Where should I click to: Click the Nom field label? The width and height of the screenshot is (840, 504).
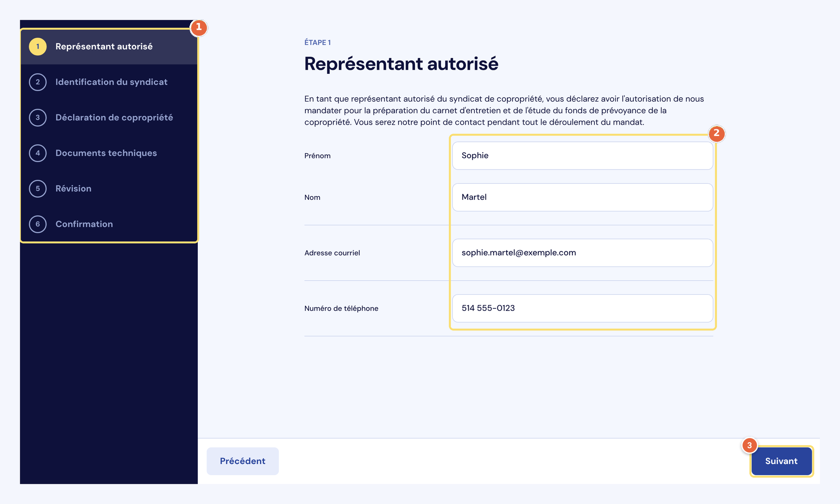pyautogui.click(x=312, y=197)
